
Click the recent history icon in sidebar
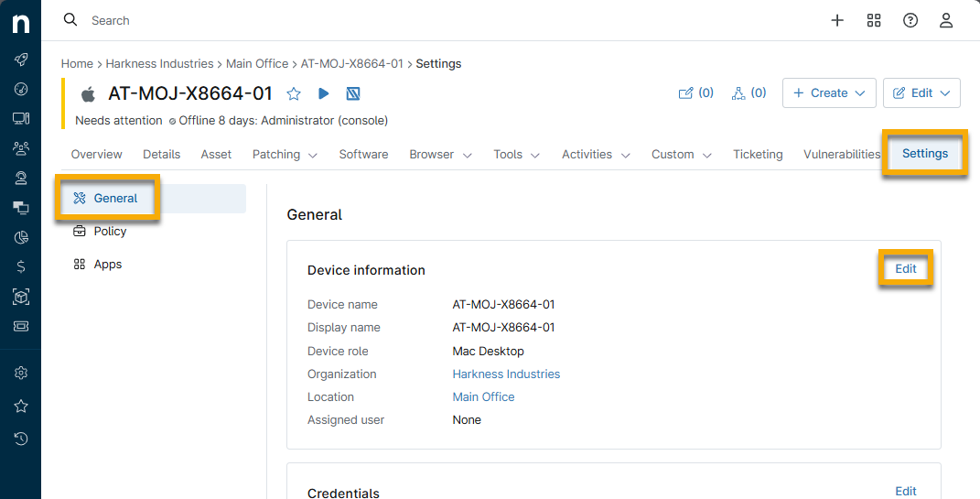(21, 439)
